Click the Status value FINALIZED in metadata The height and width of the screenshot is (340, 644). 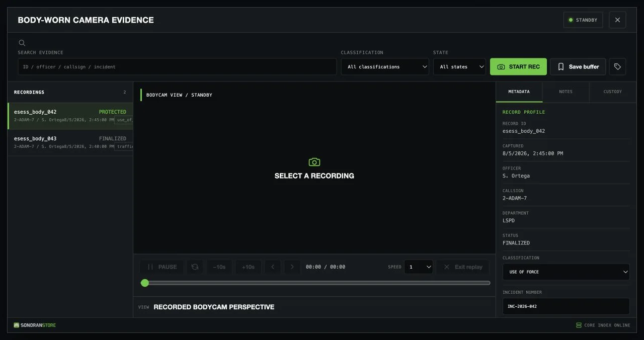tap(516, 243)
